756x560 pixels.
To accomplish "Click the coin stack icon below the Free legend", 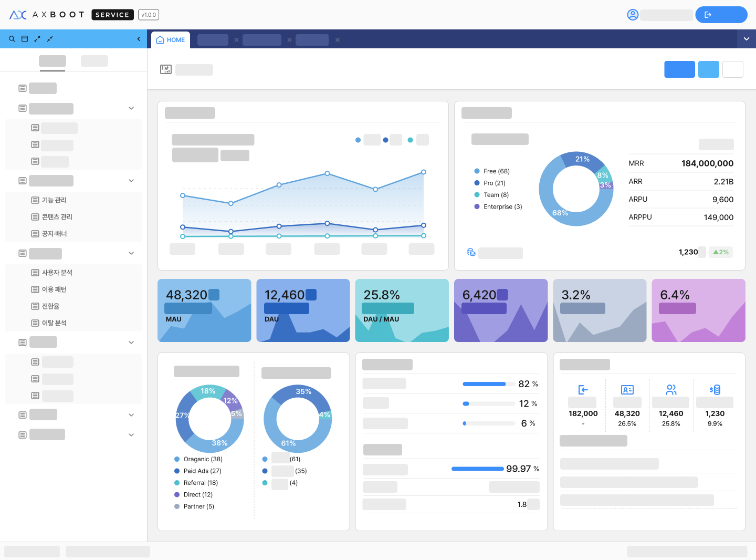I will (x=471, y=253).
